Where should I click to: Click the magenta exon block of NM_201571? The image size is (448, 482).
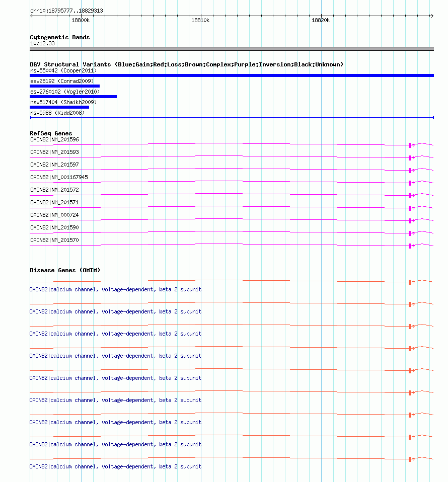pos(410,208)
